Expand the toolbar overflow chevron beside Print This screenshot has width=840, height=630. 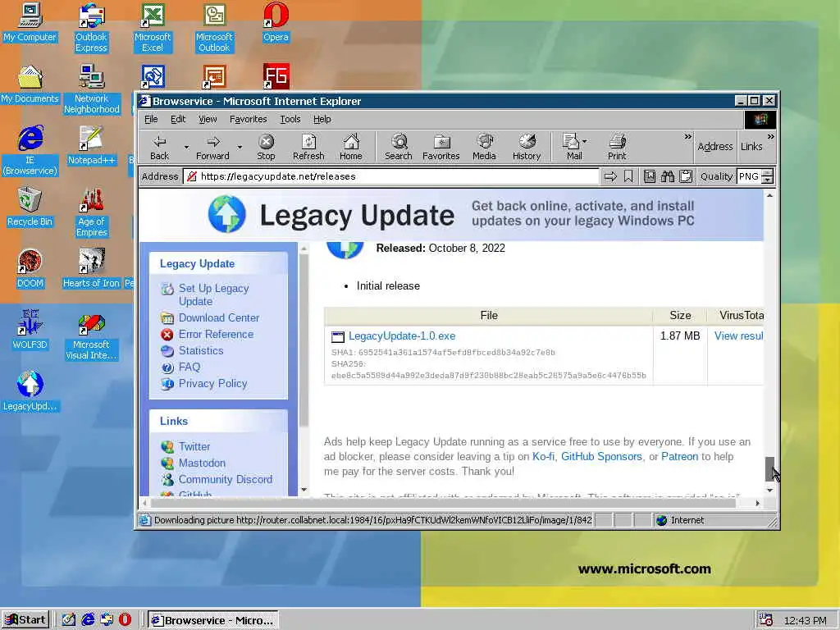(x=688, y=137)
